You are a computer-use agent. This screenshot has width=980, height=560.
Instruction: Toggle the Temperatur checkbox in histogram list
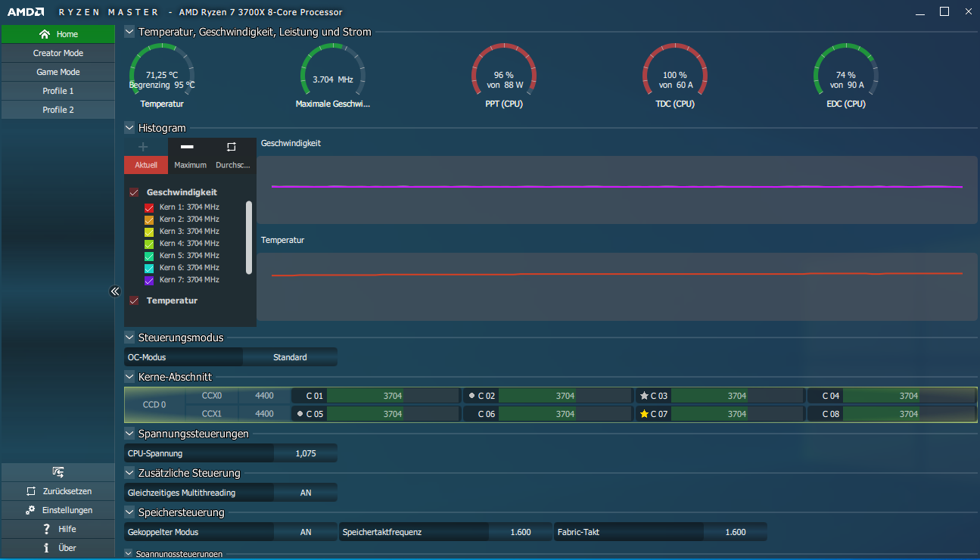pos(134,300)
